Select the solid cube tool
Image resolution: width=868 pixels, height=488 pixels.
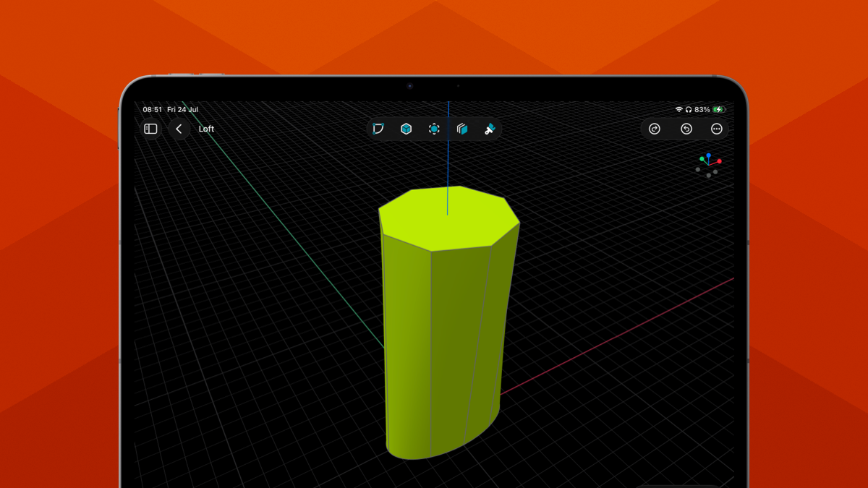tap(407, 129)
